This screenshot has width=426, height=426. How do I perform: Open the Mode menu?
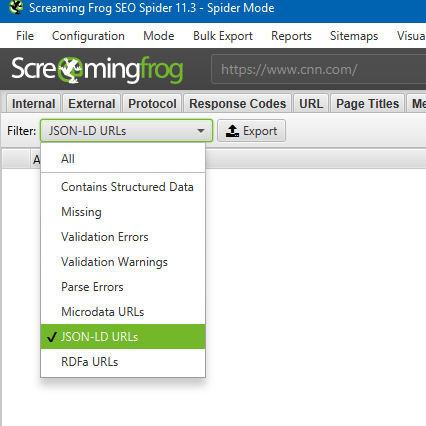(159, 36)
